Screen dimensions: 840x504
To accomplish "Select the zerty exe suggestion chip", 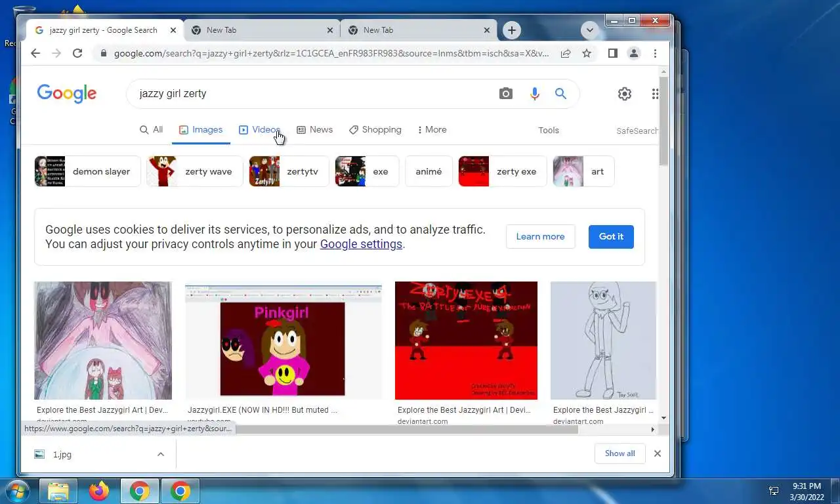I will point(503,171).
